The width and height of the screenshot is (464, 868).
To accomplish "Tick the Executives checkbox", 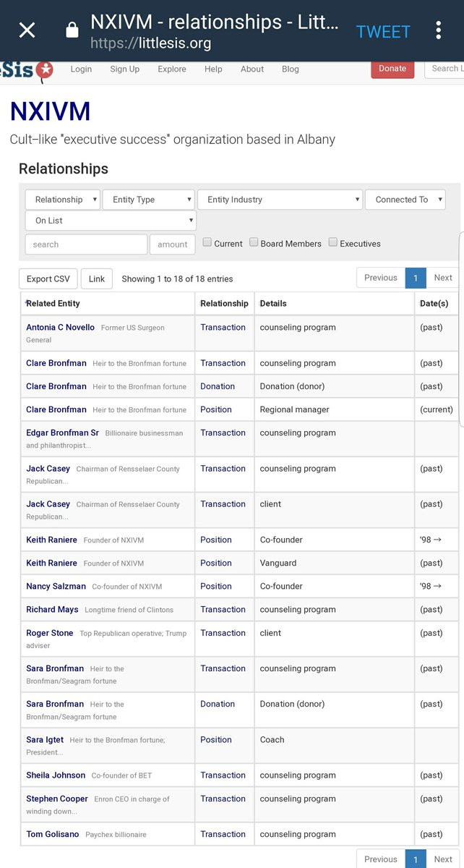I will [333, 243].
